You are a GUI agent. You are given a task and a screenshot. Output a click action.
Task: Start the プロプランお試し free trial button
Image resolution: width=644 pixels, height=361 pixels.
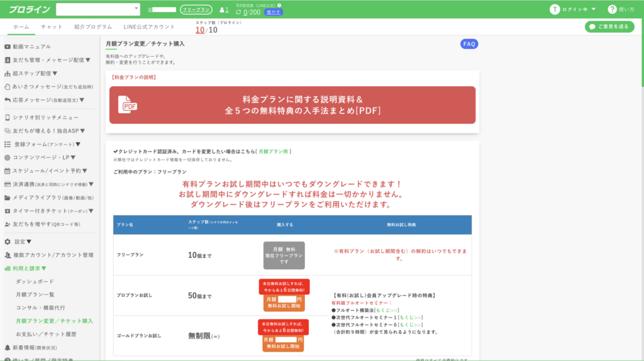click(x=284, y=303)
